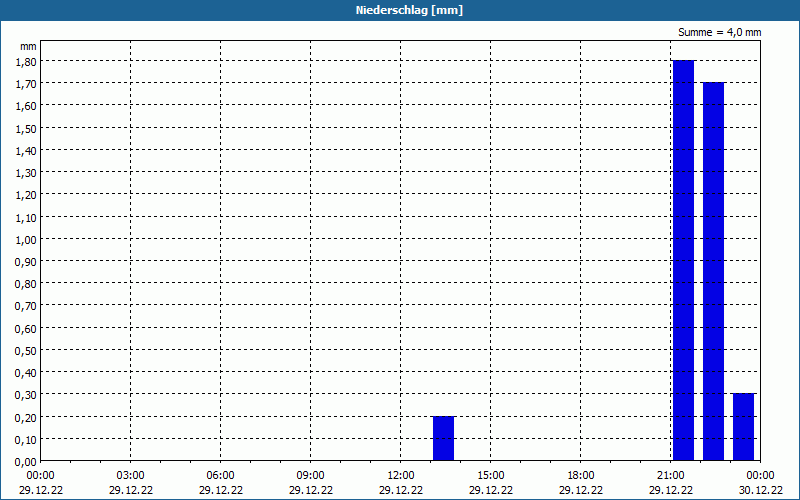Click the 0,20 y-axis label
This screenshot has height=500, width=800.
pyautogui.click(x=26, y=417)
